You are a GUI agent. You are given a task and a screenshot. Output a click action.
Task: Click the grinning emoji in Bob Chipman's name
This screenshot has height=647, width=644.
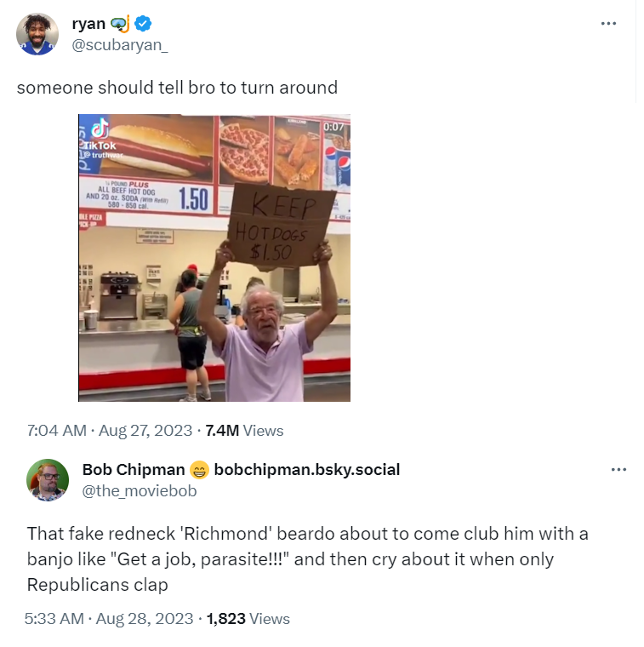[199, 470]
